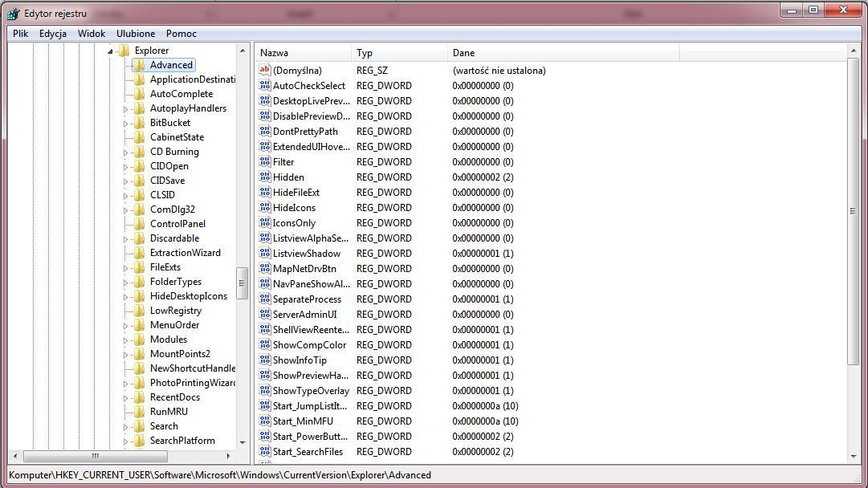The image size is (868, 488).
Task: Click the folder icon next to BitBucket
Action: coord(140,122)
